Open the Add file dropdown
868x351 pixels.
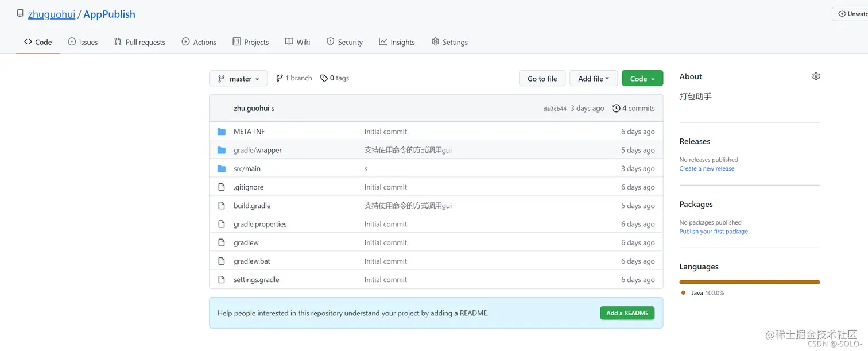pos(594,79)
